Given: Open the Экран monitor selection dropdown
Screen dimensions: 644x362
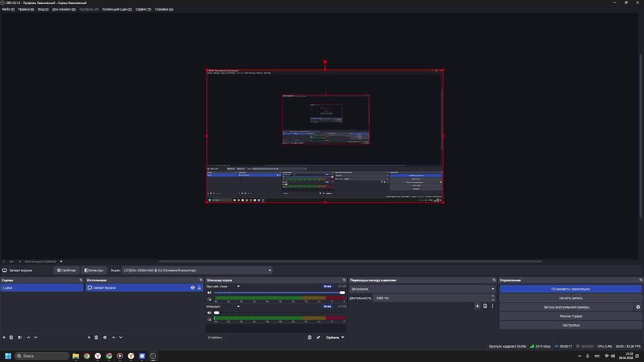Looking at the screenshot, I should pos(198,270).
